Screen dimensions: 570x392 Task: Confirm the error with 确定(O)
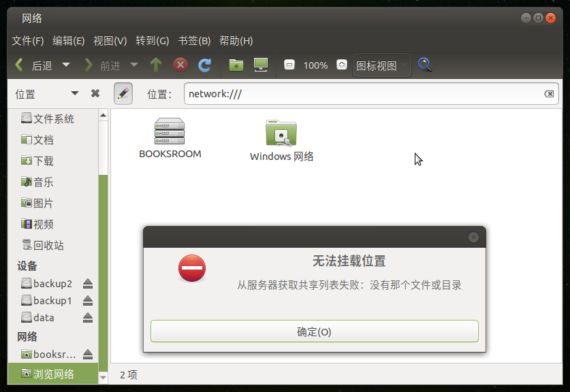pos(315,331)
